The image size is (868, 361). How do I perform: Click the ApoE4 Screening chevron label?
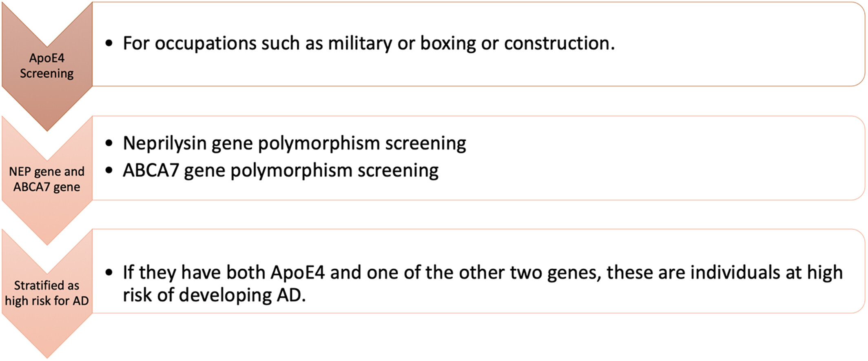point(46,65)
